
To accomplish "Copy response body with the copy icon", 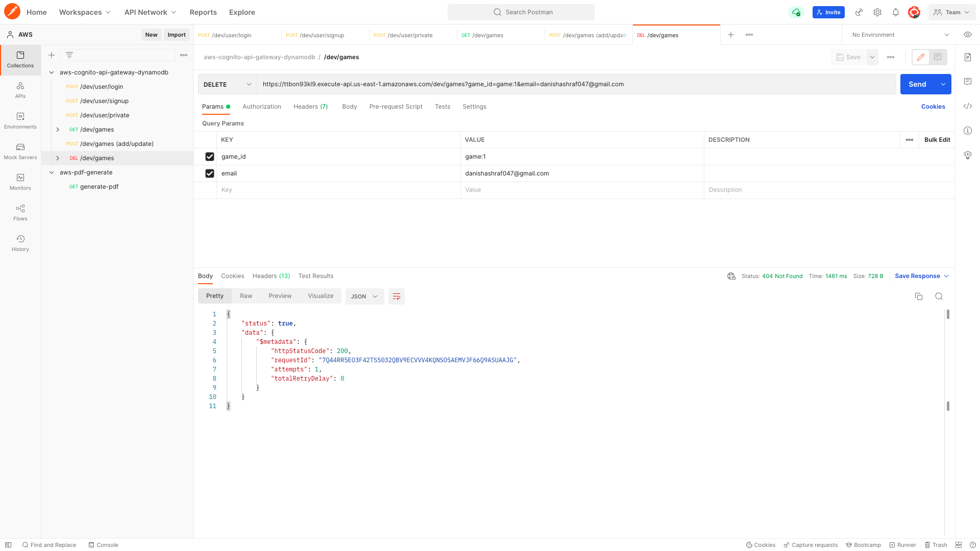I will (x=918, y=296).
